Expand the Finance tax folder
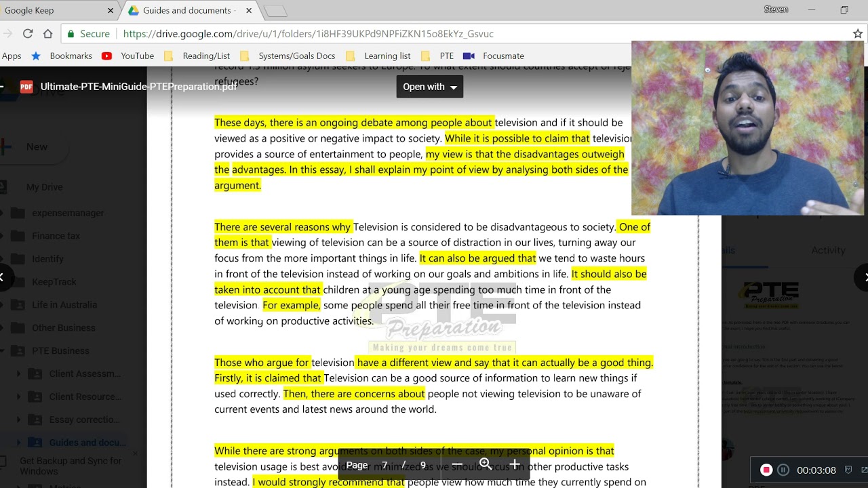Viewport: 868px width, 488px height. click(x=3, y=236)
